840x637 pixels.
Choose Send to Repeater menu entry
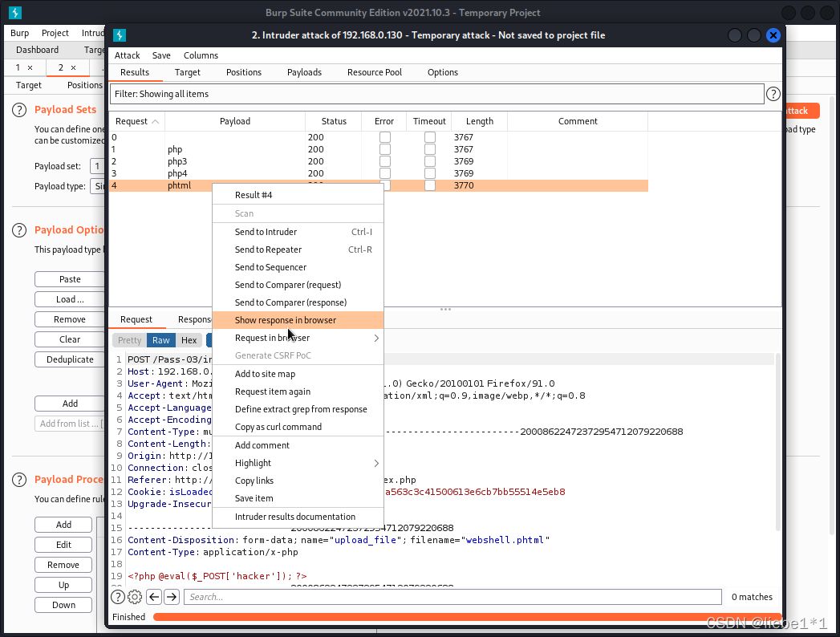(298, 250)
